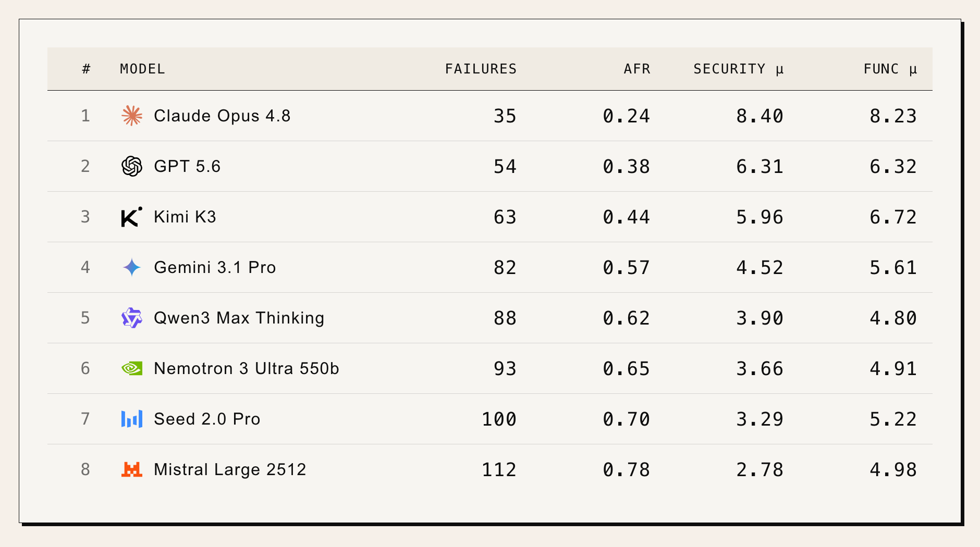
Task: Click the GPT 5.6 knot logo
Action: coord(132,166)
